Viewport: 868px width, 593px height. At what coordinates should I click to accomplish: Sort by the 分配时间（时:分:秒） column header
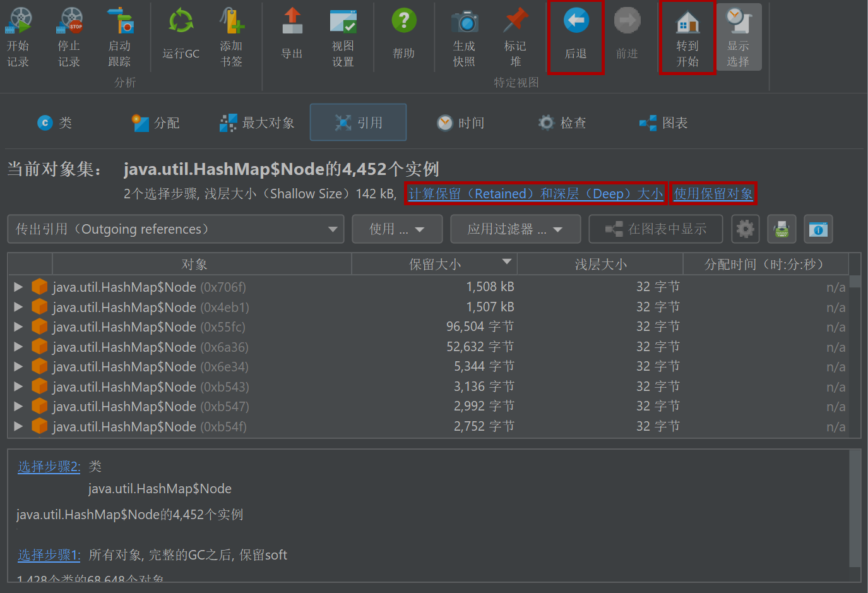coord(766,264)
